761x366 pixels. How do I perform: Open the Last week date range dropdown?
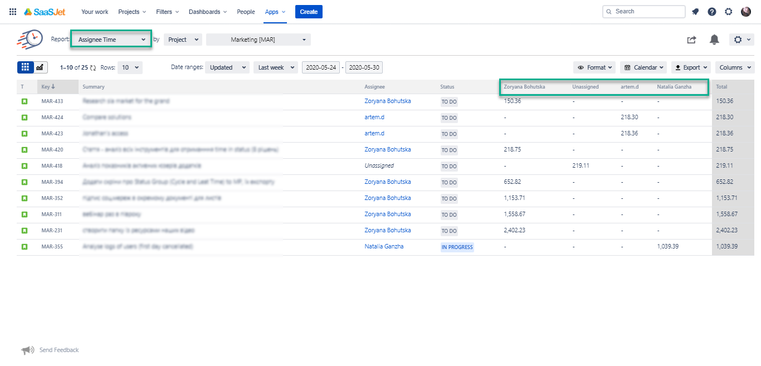click(x=275, y=67)
